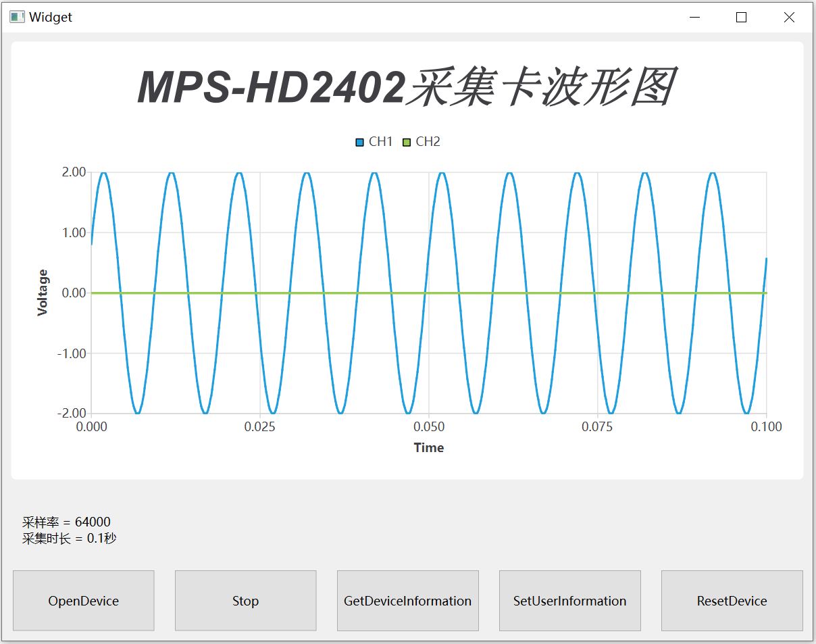This screenshot has height=644, width=816.
Task: Click the Time axis label
Action: click(428, 447)
